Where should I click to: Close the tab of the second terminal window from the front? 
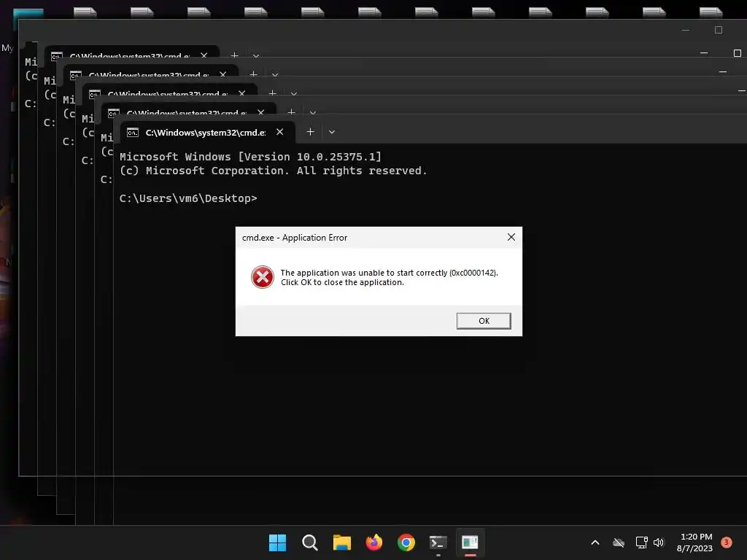click(x=260, y=112)
